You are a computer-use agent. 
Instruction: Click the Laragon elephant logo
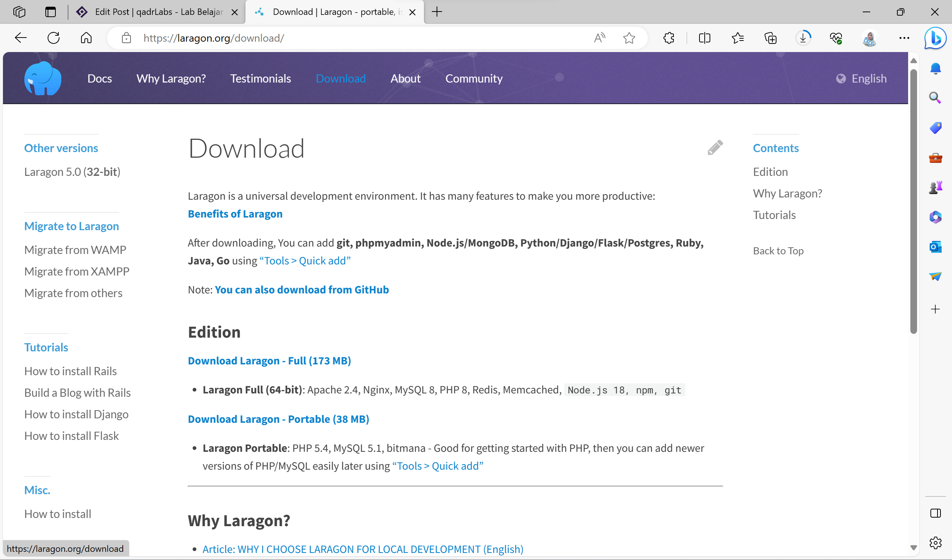pyautogui.click(x=43, y=78)
